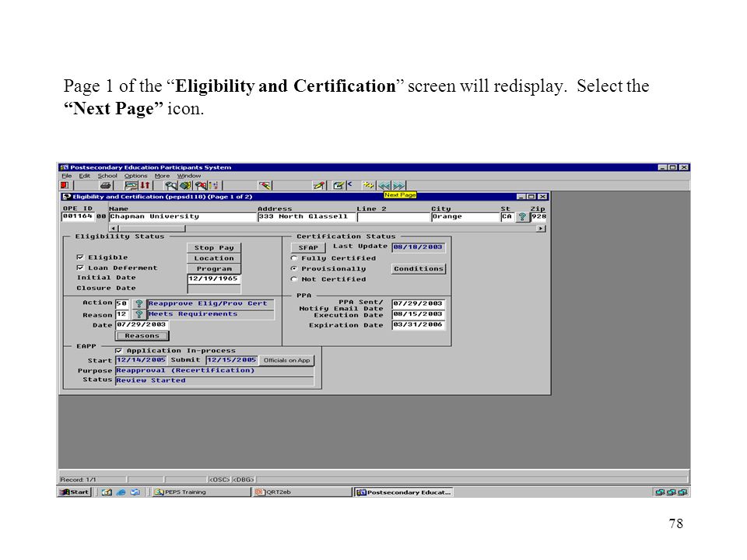Open the More menu
The height and width of the screenshot is (560, 747).
pos(162,176)
